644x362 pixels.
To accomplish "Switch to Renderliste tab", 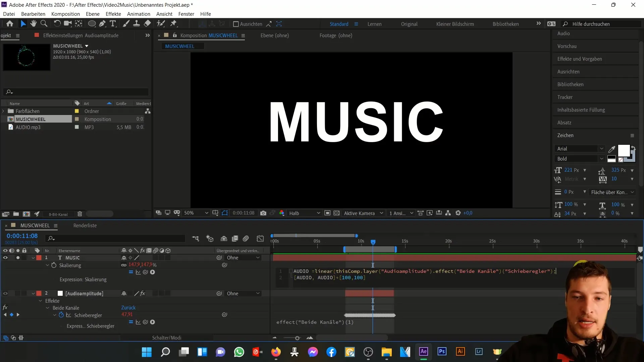I will pyautogui.click(x=85, y=226).
